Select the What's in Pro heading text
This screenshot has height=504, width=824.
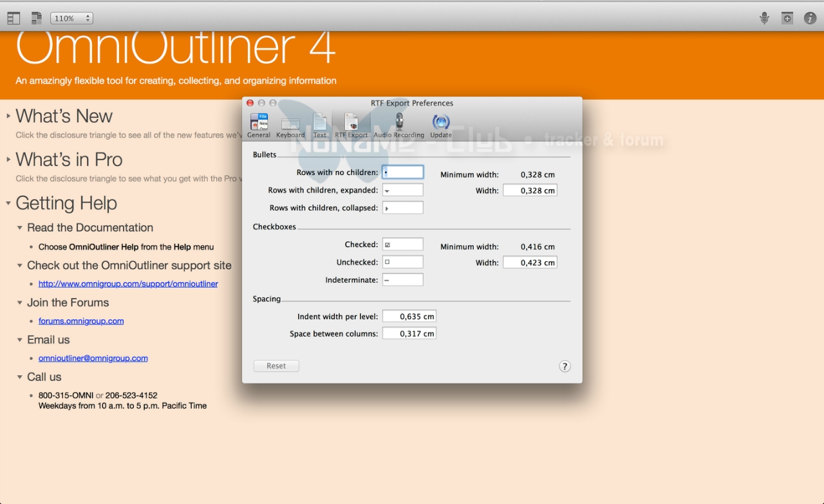69,160
